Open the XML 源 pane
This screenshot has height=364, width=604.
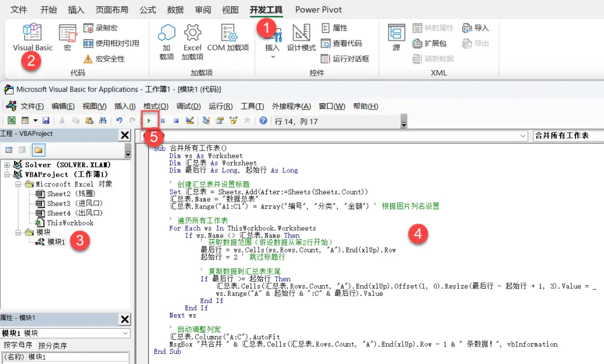(x=397, y=37)
